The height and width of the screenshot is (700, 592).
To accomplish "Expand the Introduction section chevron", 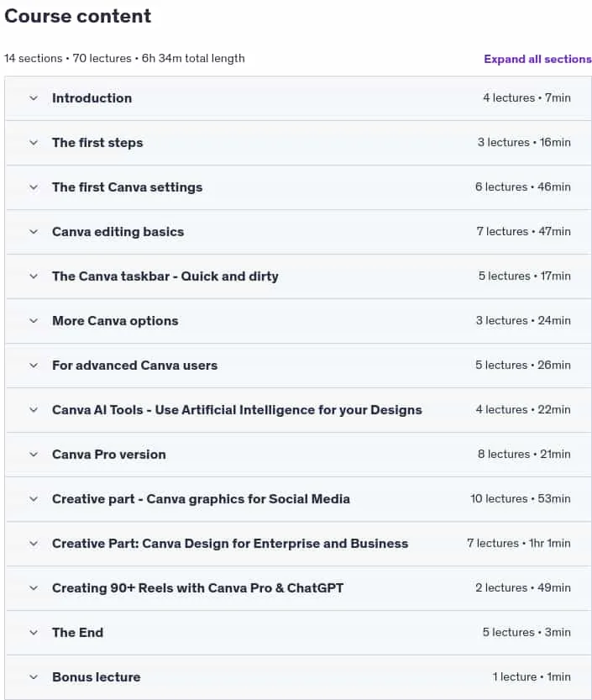I will 34,98.
